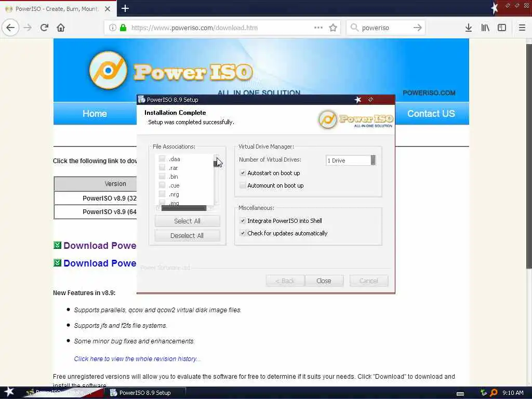Open page actions three-dot menu
Screen dimensions: 532x399
click(x=318, y=28)
